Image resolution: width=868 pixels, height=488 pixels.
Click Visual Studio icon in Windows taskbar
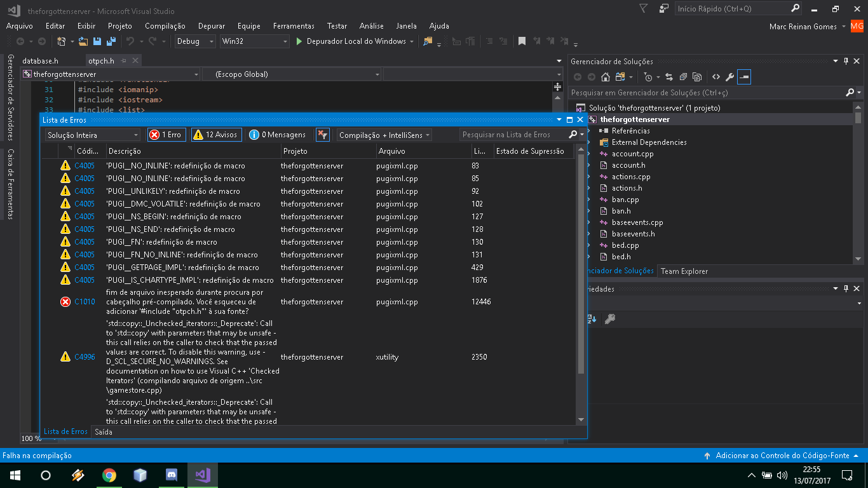click(203, 475)
